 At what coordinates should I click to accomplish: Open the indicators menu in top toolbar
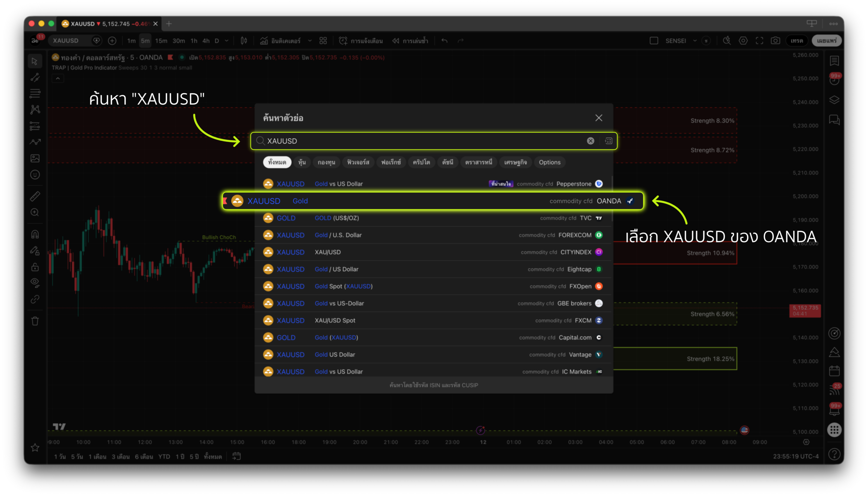(x=281, y=41)
